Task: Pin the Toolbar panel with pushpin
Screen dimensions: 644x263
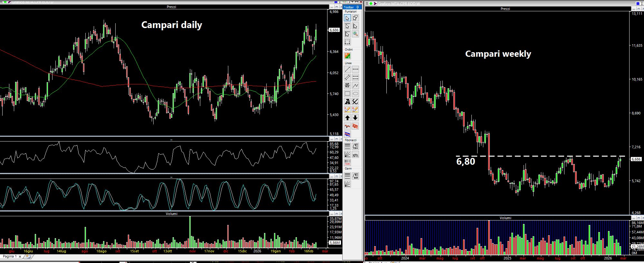Action: click(x=357, y=7)
